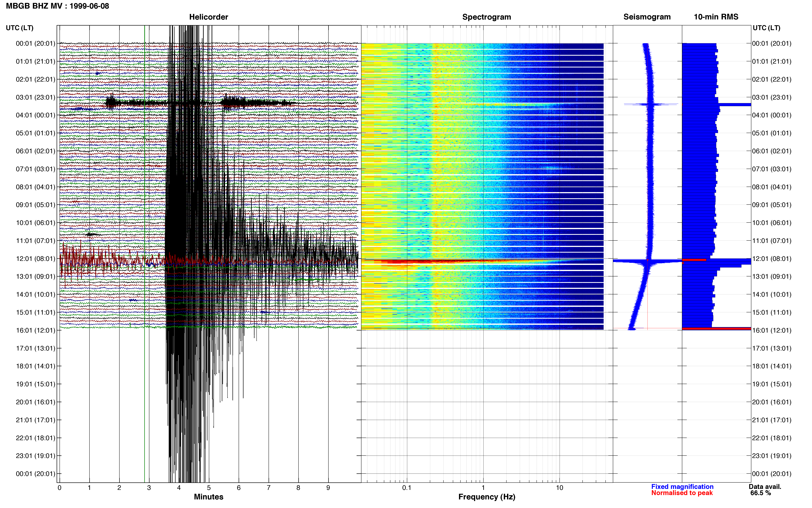Click 08:01 (04:01) on the helicorder time axis
Screen dimensions: 812x508
(x=36, y=187)
